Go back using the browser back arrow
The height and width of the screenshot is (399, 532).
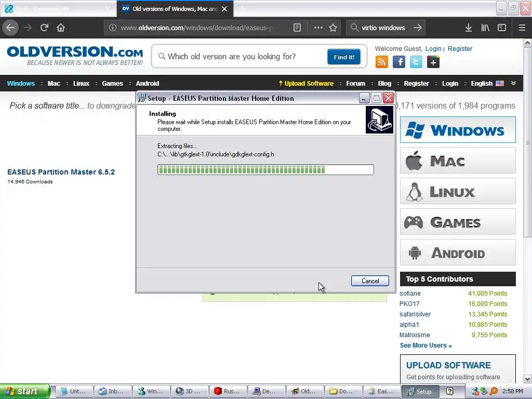(x=10, y=28)
